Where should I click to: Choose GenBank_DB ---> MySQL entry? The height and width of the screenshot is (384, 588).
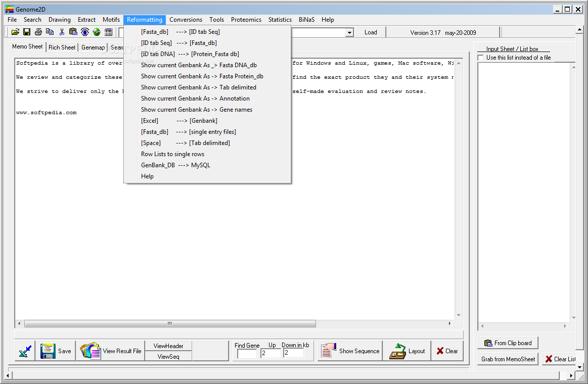207,165
